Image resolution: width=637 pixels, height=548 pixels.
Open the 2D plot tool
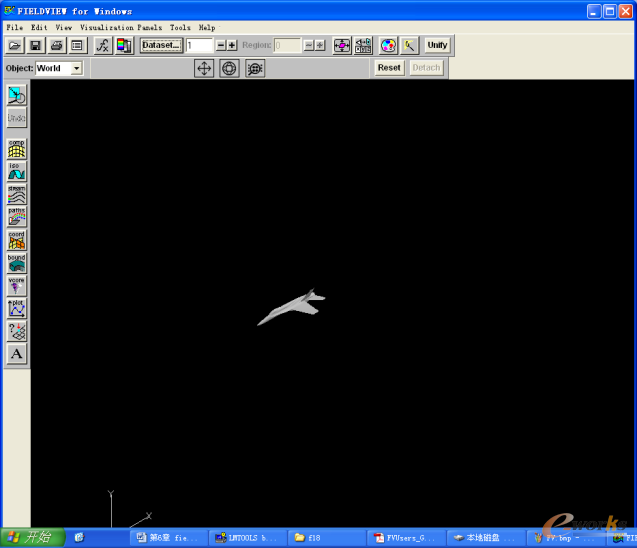tap(17, 309)
